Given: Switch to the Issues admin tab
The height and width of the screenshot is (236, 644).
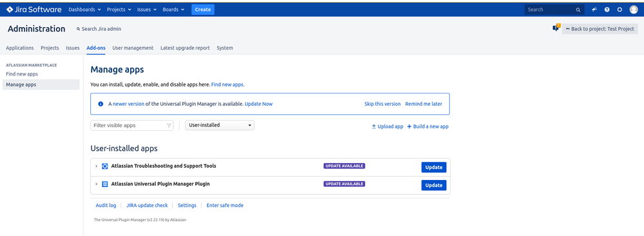Looking at the screenshot, I should (73, 48).
